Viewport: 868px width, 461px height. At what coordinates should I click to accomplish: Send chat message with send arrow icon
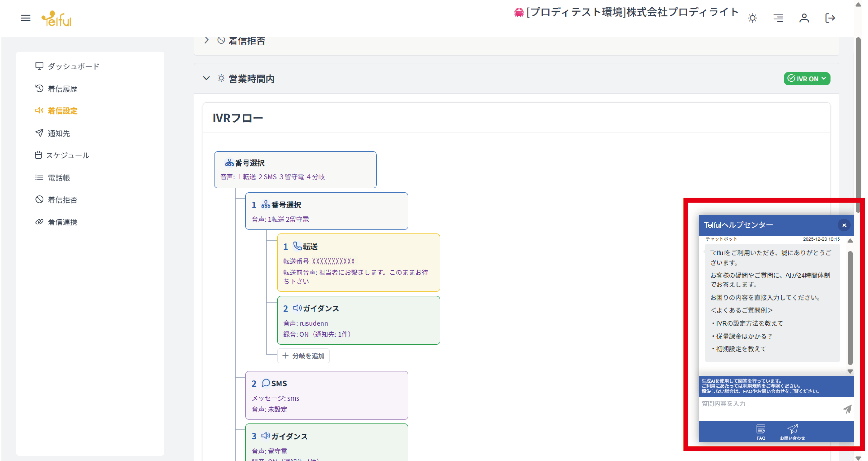tap(847, 409)
